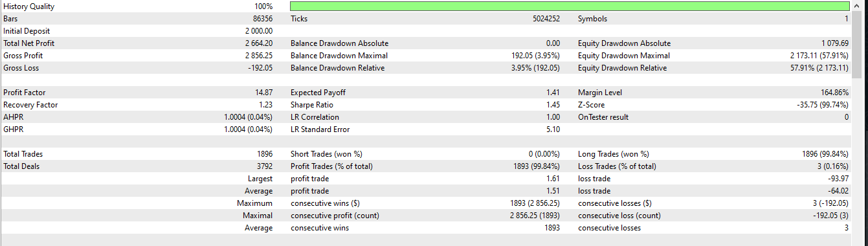This screenshot has height=246, width=868.
Task: Click the Expected Payoff value 1.41
Action: click(553, 93)
